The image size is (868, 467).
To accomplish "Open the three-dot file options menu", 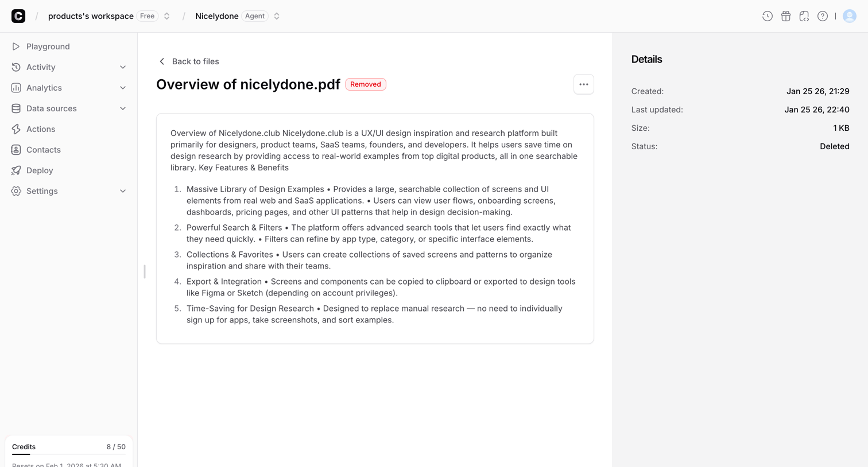I will click(583, 84).
